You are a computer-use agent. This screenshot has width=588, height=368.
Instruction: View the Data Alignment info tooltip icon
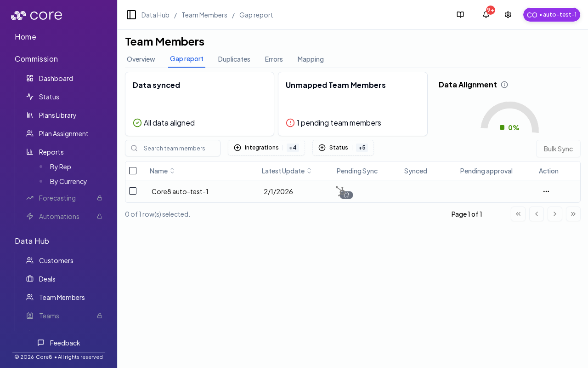pos(504,85)
